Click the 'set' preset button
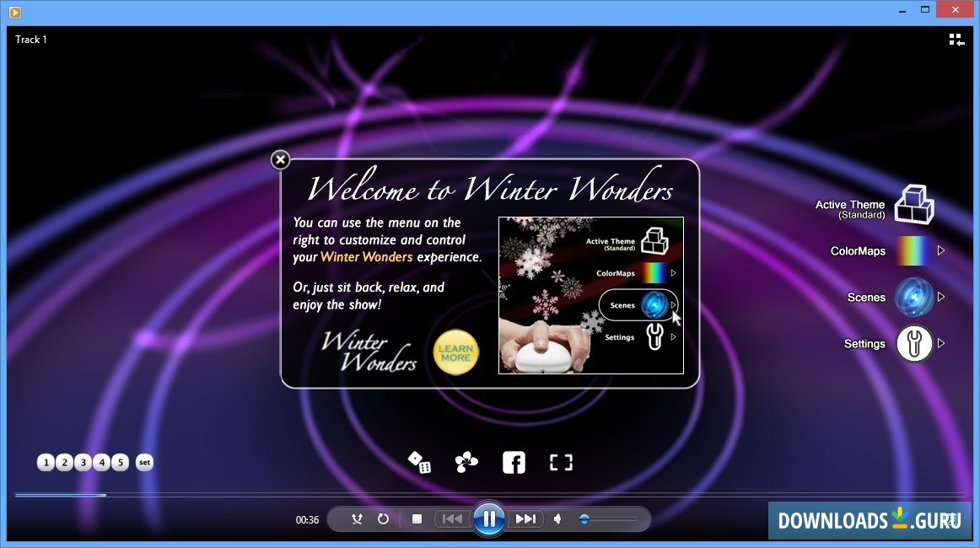The image size is (980, 548). tap(144, 462)
